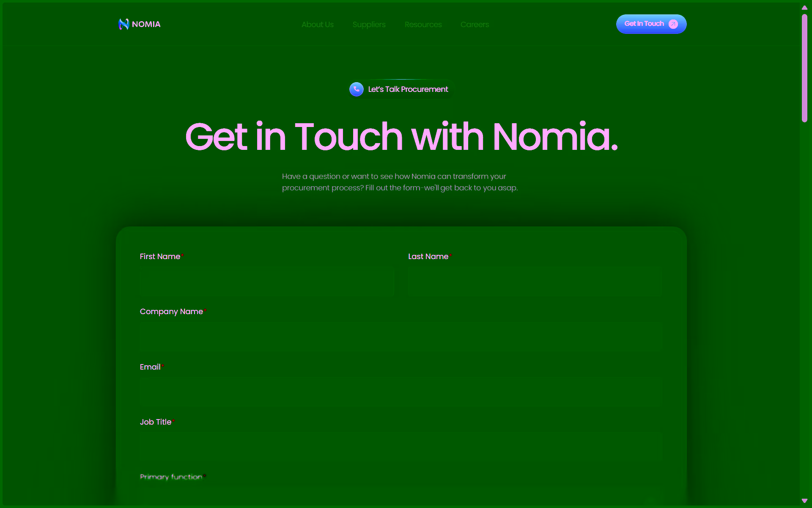Focus the Last Name input field

coord(535,282)
